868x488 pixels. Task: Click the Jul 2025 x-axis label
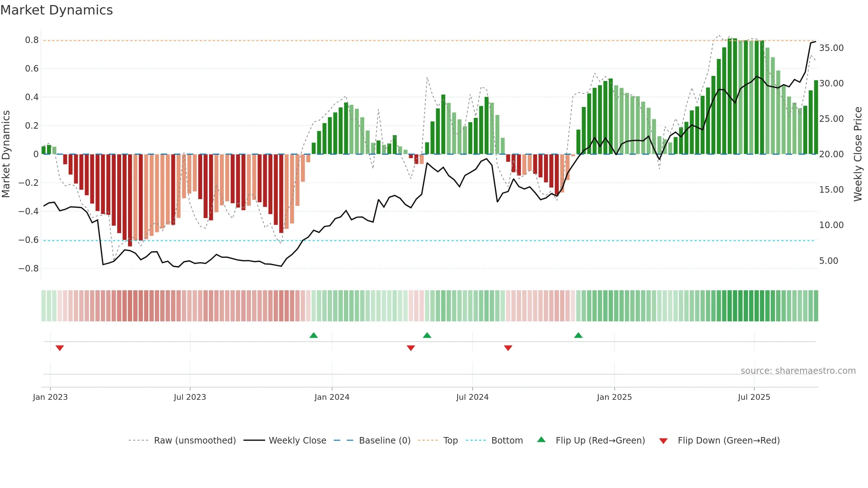tap(754, 397)
